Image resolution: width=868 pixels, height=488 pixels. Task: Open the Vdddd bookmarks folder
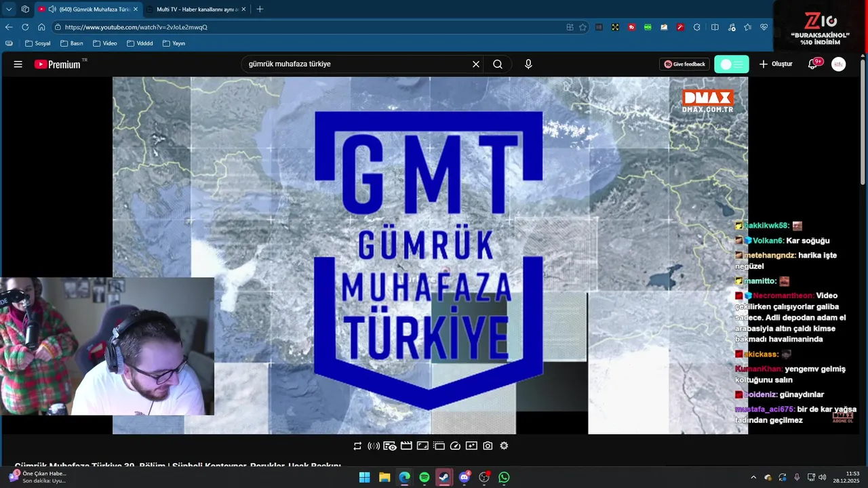(139, 43)
